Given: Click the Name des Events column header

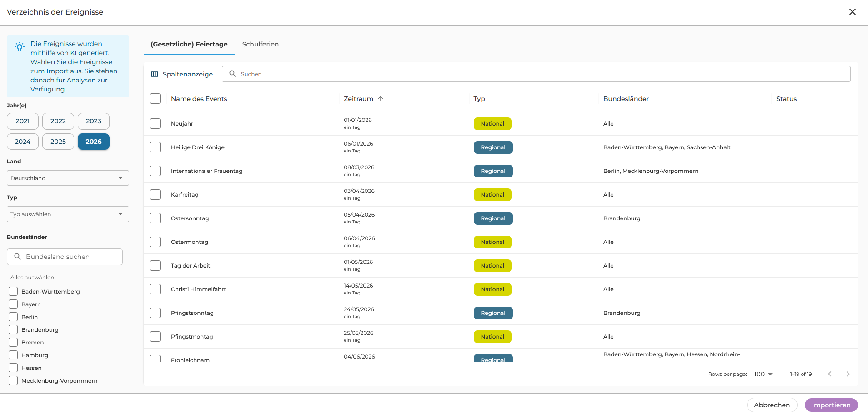Looking at the screenshot, I should tap(199, 99).
